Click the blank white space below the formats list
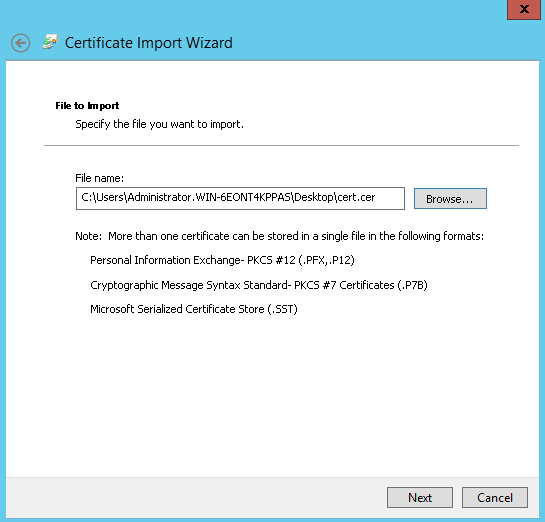Viewport: 545px width, 522px height. [x=272, y=393]
